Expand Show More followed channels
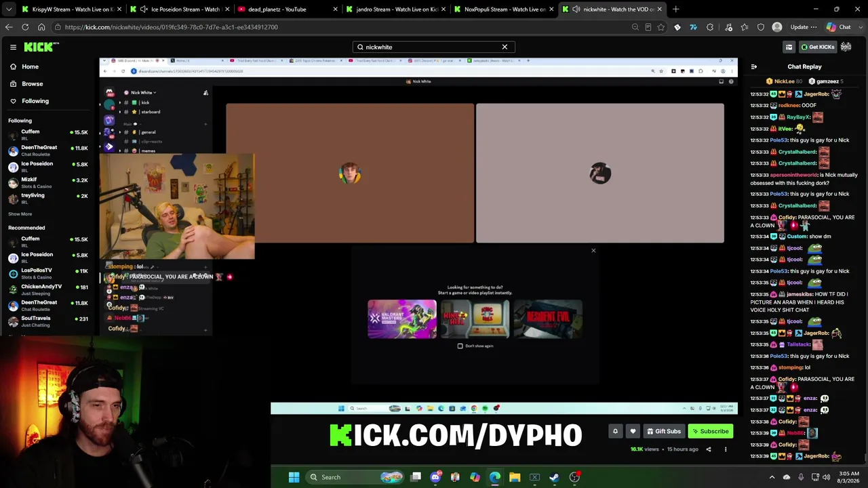 pyautogui.click(x=20, y=213)
